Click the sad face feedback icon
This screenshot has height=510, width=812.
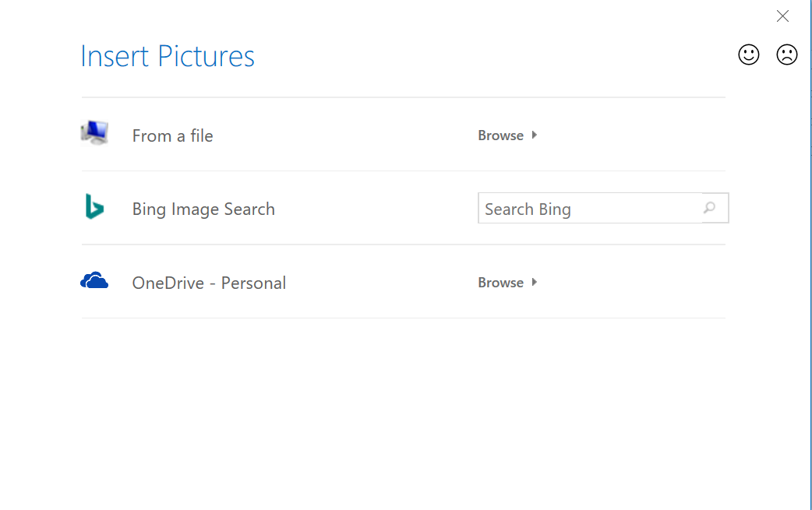tap(786, 55)
